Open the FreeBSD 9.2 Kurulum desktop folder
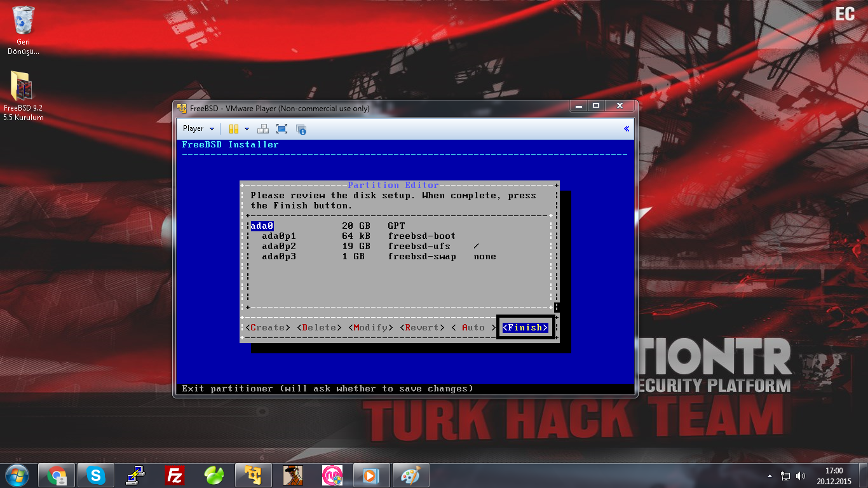This screenshot has width=868, height=488. click(x=23, y=96)
